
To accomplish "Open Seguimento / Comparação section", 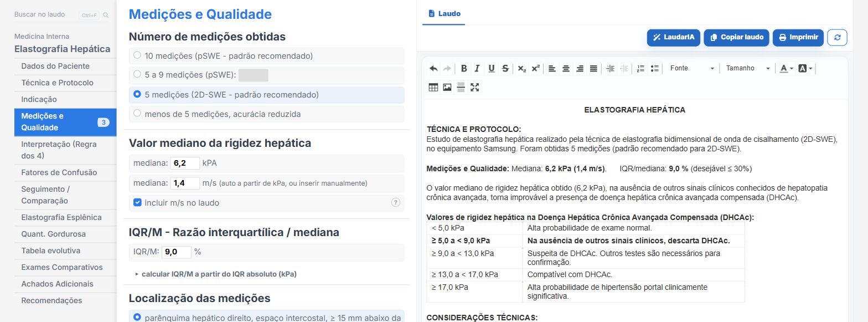I will tap(65, 195).
